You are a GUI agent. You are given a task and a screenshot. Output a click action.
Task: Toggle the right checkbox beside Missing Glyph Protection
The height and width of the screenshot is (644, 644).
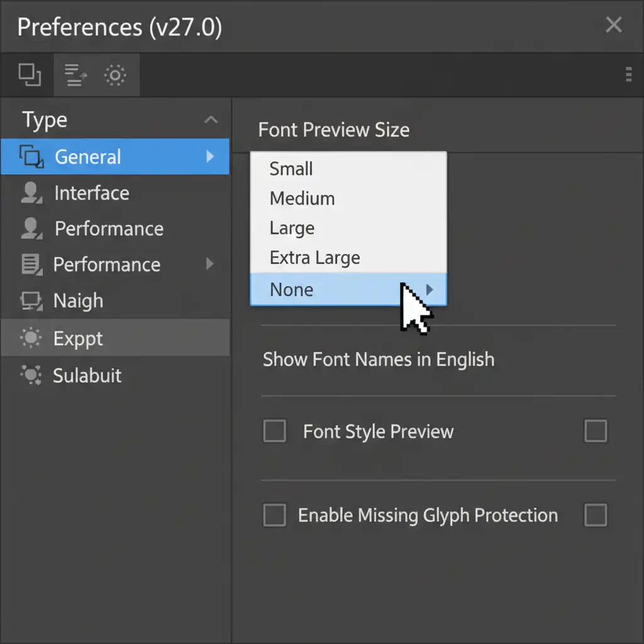(596, 515)
